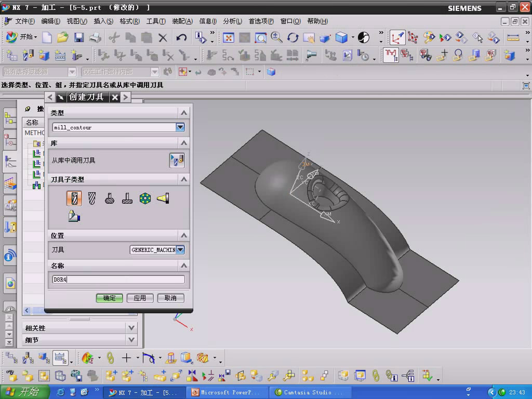
Task: Collapse the 位置 section
Action: [x=183, y=235]
